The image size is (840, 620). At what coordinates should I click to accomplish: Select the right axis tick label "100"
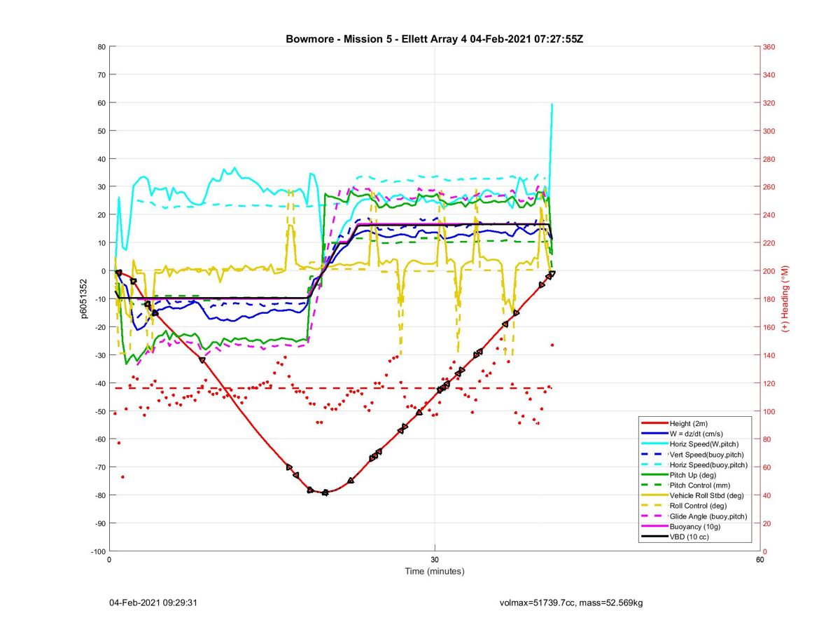pos(769,411)
